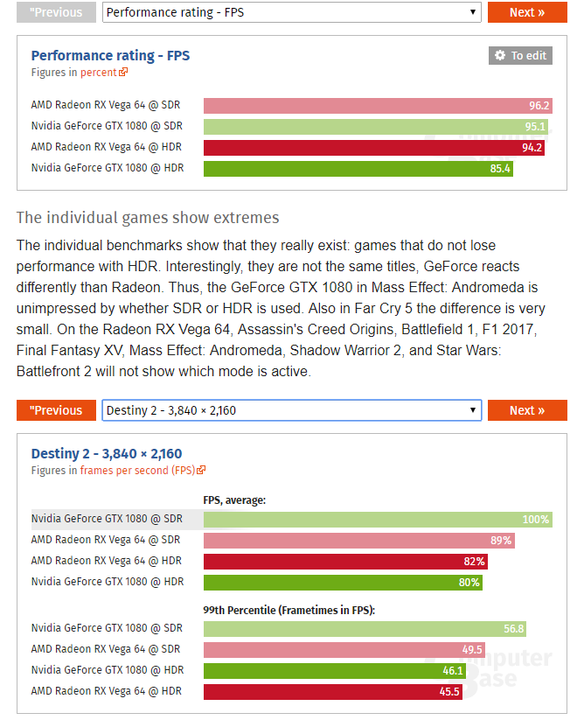Click the lower Next » button
The image size is (584, 720).
[x=527, y=410]
